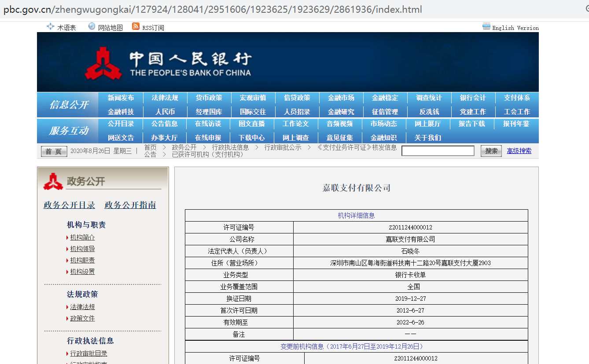The image size is (589, 364).
Task: Click the gray 首页 home button
Action: (54, 151)
